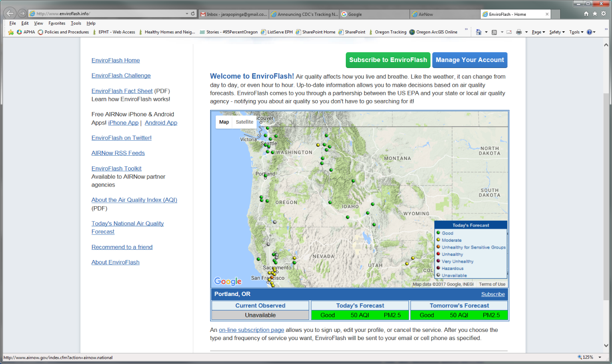This screenshot has width=612, height=364.
Task: Expand the Home icon dropdown arrow
Action: (x=486, y=32)
